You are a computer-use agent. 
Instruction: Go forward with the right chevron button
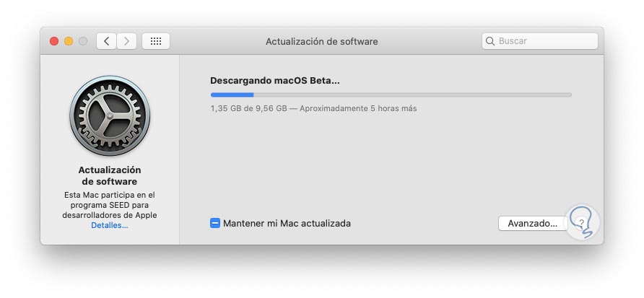(126, 41)
